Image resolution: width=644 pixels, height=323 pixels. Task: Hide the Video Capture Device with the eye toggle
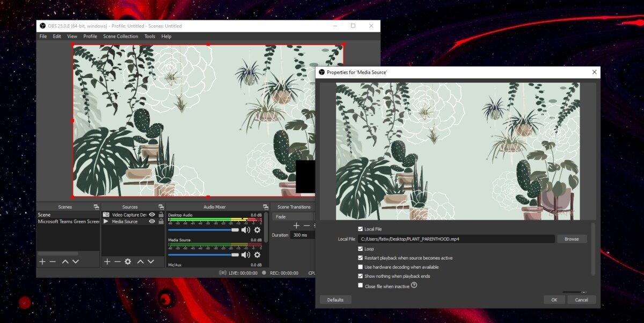(152, 214)
